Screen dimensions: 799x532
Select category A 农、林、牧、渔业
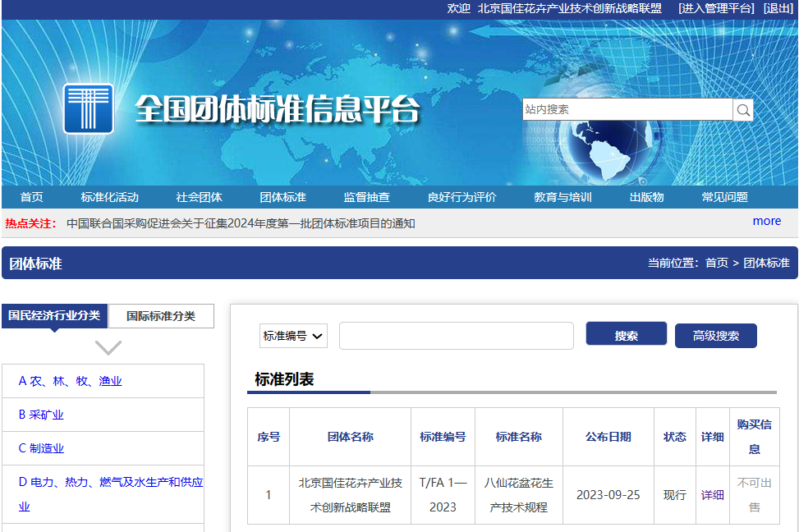71,381
